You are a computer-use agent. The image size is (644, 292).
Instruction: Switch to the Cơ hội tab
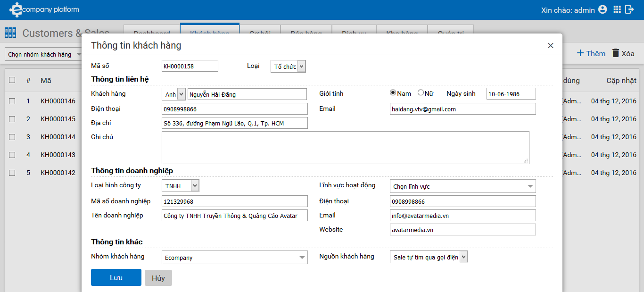pos(260,30)
